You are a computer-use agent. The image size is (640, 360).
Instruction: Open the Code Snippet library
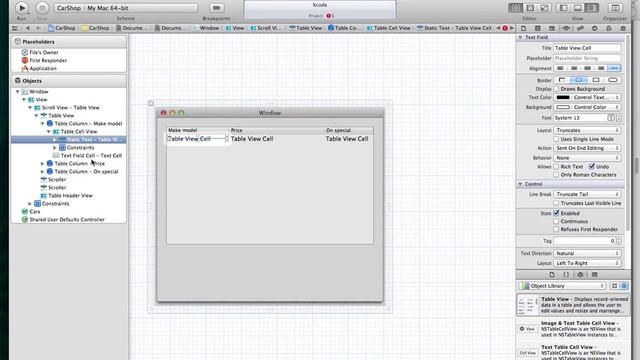[x=566, y=274]
